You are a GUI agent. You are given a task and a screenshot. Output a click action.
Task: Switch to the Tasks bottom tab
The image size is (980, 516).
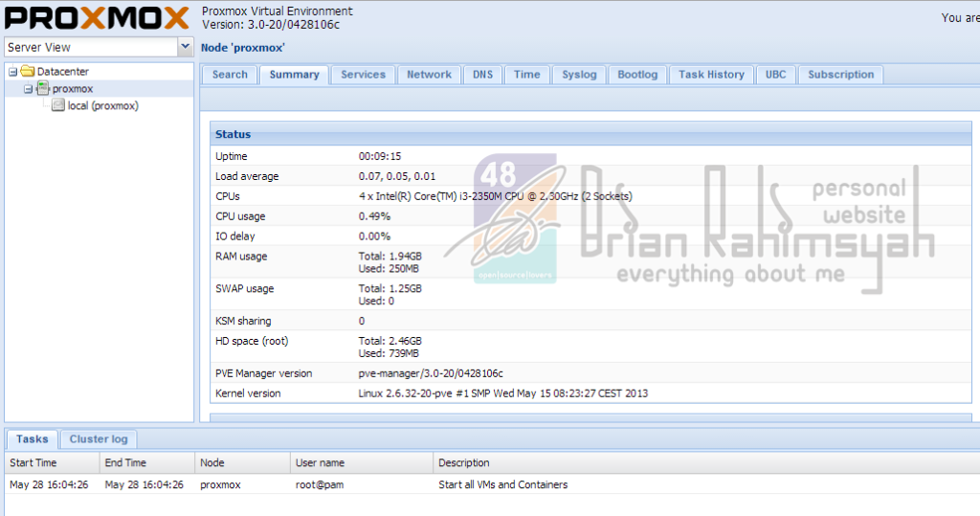click(x=32, y=439)
